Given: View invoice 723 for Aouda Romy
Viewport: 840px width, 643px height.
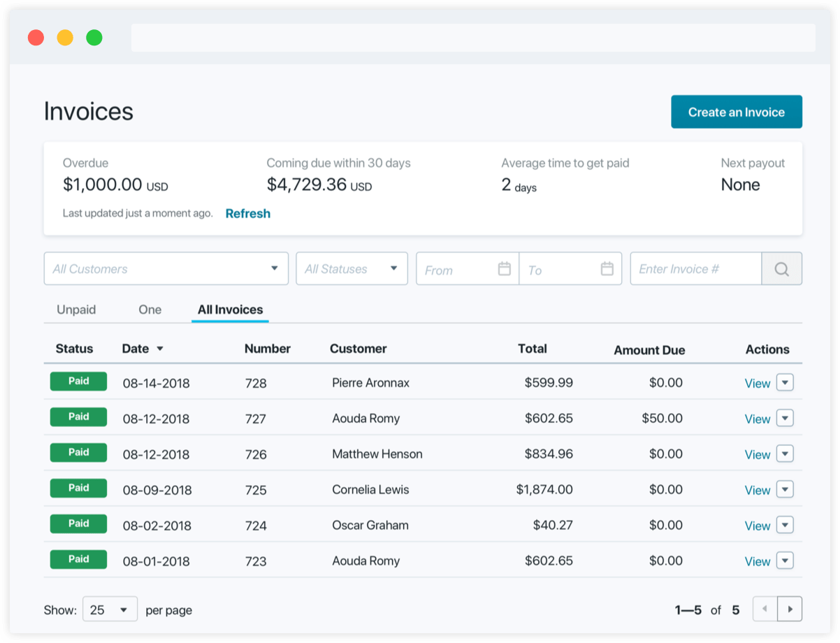Looking at the screenshot, I should [757, 562].
